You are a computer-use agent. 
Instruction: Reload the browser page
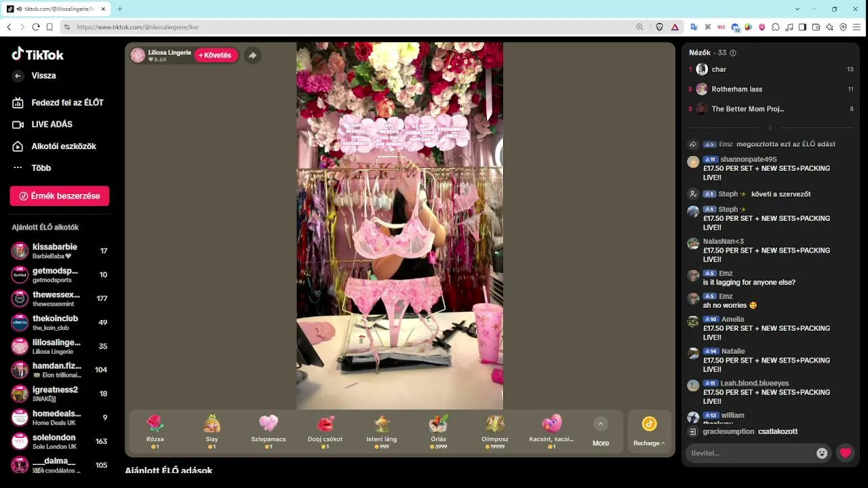pos(36,27)
